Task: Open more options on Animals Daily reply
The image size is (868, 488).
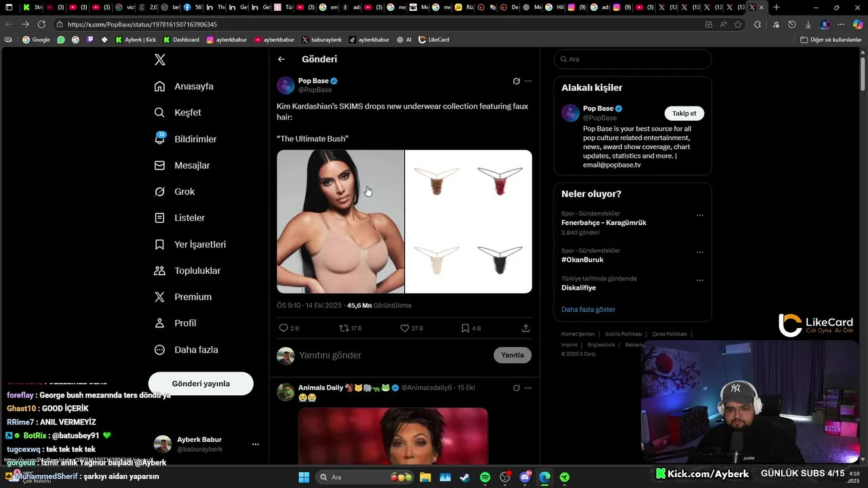Action: 528,388
